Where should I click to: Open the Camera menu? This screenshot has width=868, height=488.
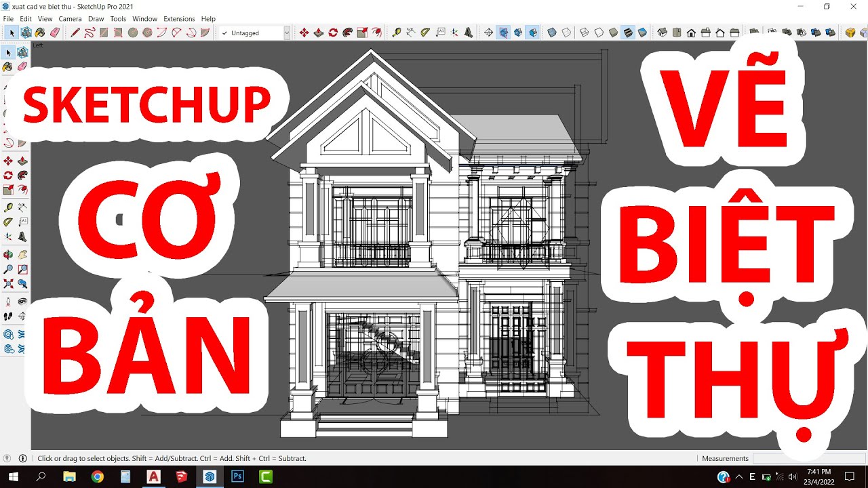(70, 19)
